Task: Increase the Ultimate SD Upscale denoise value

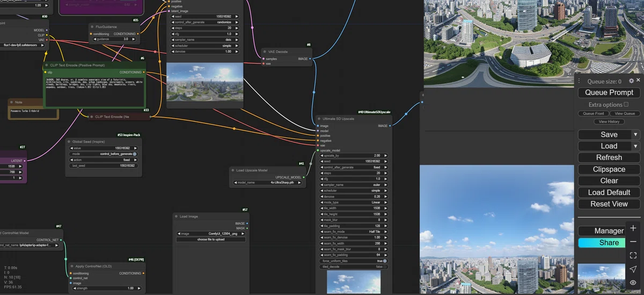Action: tap(385, 196)
